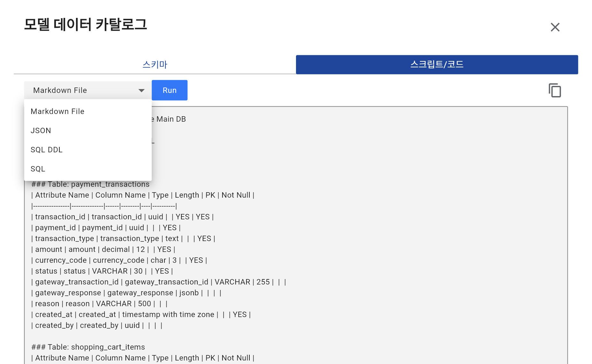The height and width of the screenshot is (364, 592).
Task: Click the Run button next to dropdown
Action: coord(170,90)
